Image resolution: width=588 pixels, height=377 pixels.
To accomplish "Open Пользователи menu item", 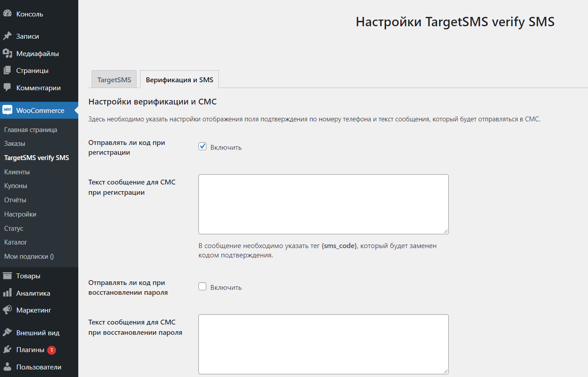I will click(39, 367).
